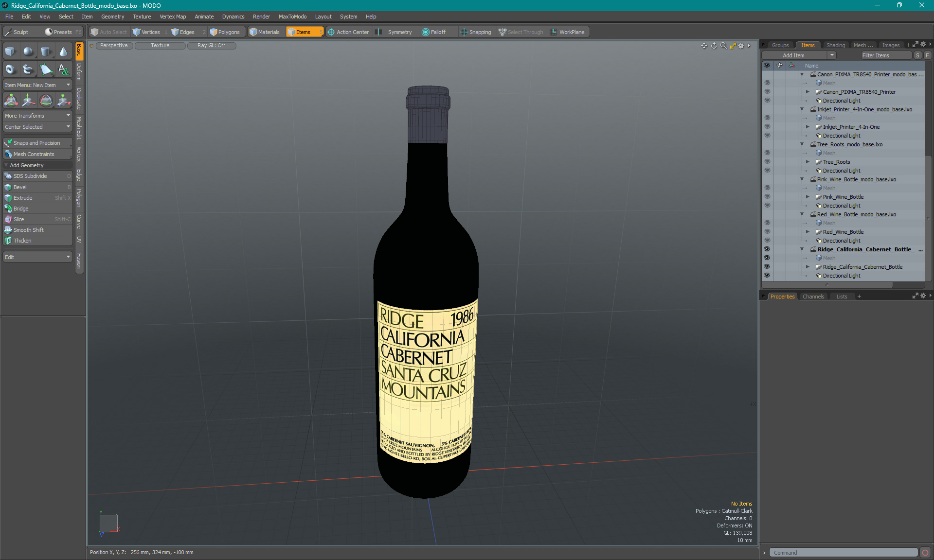Click the viewport zoom magnifier icon
Image resolution: width=934 pixels, height=560 pixels.
tap(723, 46)
